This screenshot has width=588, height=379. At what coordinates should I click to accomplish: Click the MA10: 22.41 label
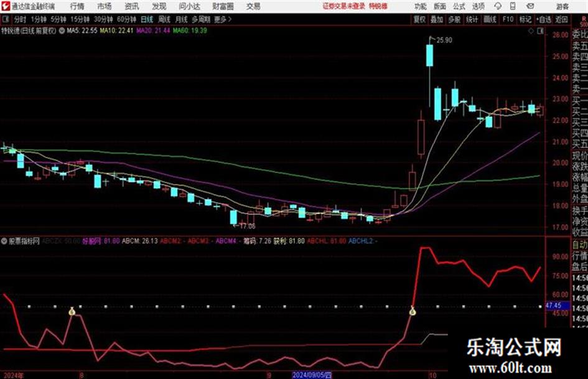pyautogui.click(x=116, y=30)
